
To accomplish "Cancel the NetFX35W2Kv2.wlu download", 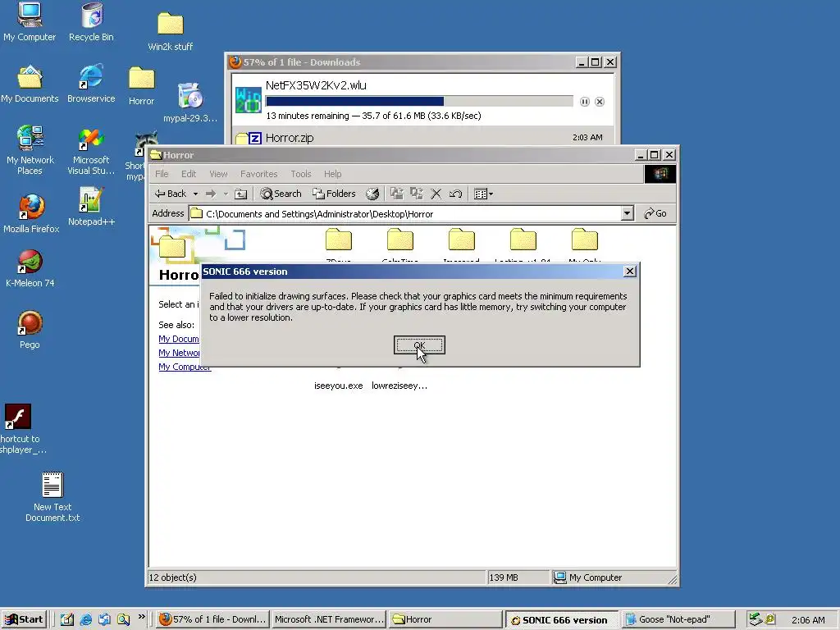I will [600, 102].
